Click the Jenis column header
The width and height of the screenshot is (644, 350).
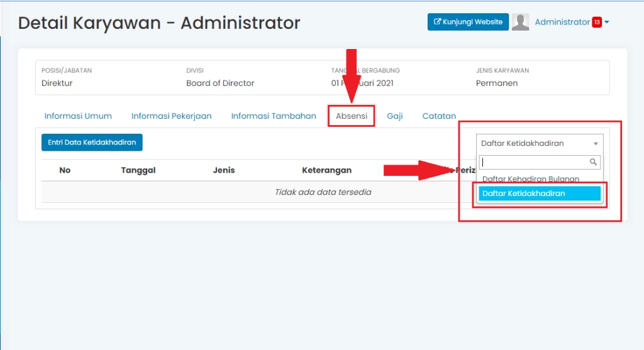pos(224,170)
